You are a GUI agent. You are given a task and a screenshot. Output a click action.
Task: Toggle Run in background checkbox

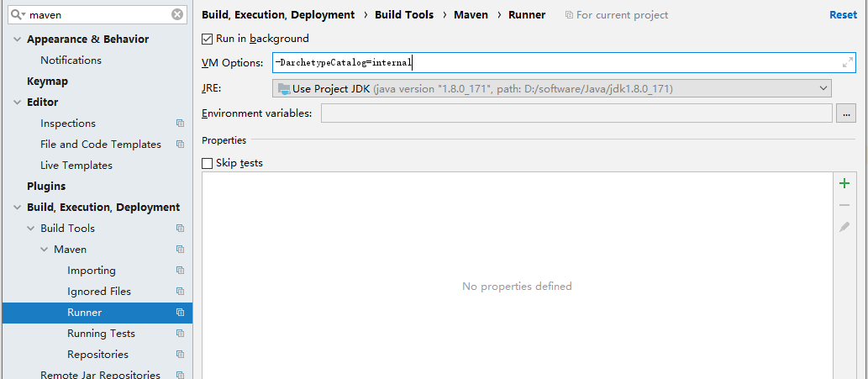[x=207, y=39]
